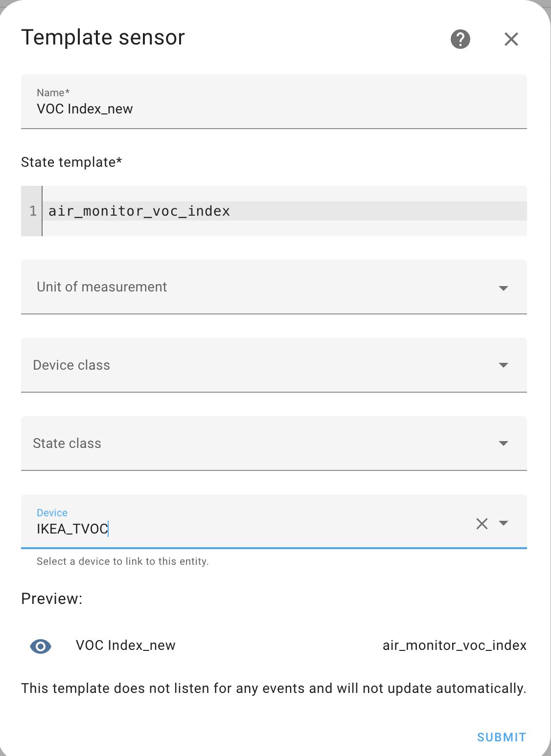Click the air_monitor_voc_index preview state value
The width and height of the screenshot is (551, 756).
(x=454, y=645)
